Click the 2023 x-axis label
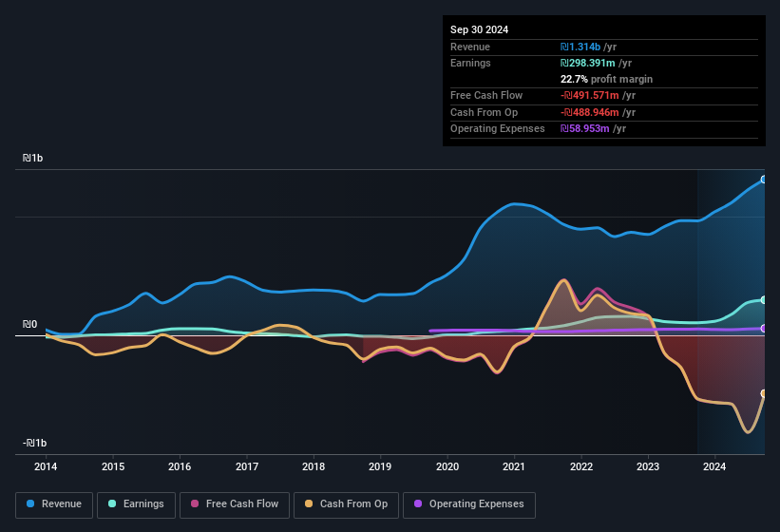The image size is (780, 532). click(x=648, y=466)
